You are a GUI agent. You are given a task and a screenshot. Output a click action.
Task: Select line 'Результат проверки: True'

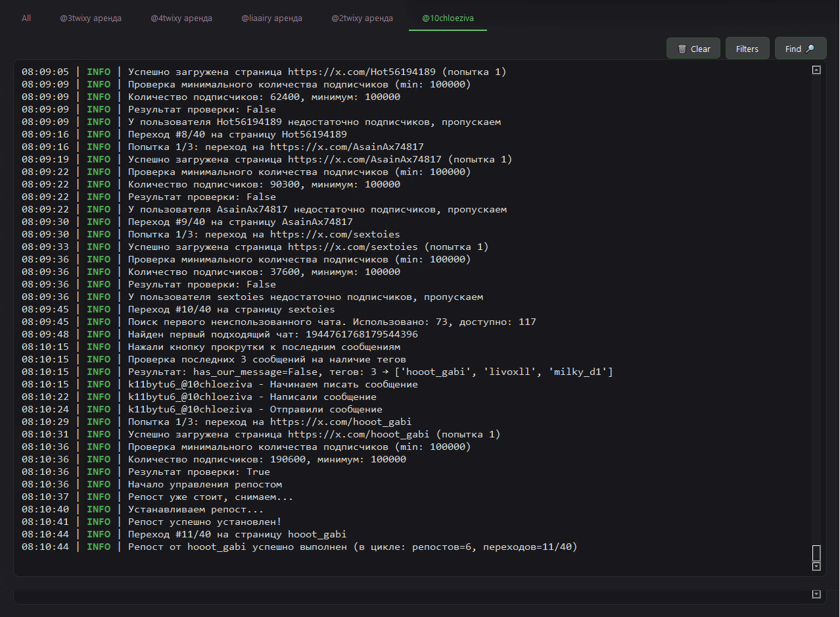pos(146,472)
